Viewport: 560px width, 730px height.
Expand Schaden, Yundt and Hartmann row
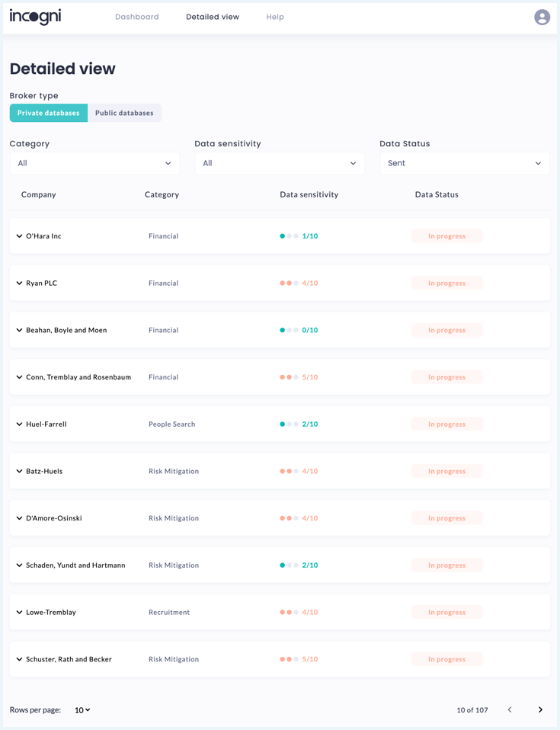point(19,565)
